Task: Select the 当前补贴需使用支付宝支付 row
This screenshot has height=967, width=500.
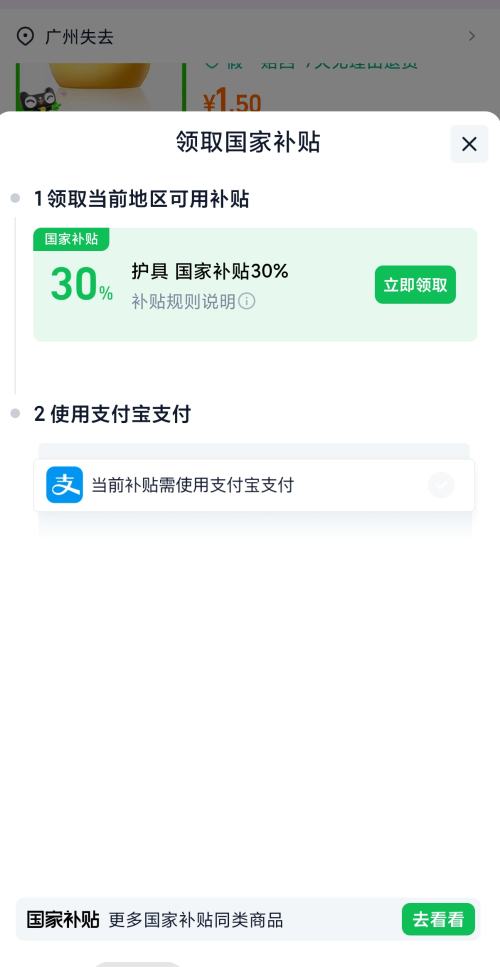Action: click(x=254, y=485)
